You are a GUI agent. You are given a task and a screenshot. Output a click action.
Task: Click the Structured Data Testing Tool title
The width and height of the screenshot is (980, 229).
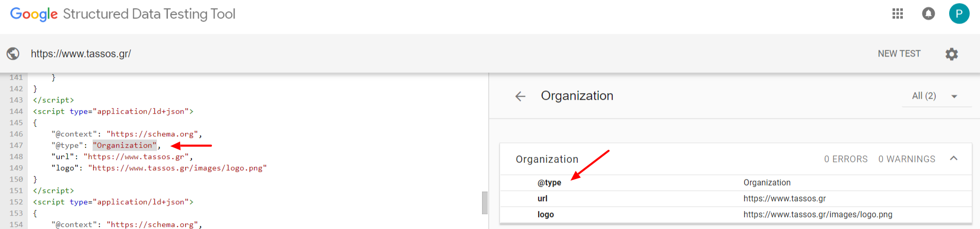149,14
